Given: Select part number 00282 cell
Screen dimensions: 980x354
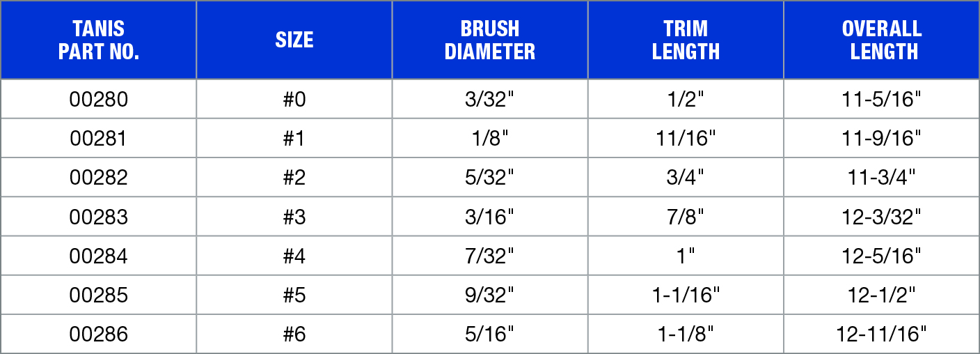Looking at the screenshot, I should [98, 177].
